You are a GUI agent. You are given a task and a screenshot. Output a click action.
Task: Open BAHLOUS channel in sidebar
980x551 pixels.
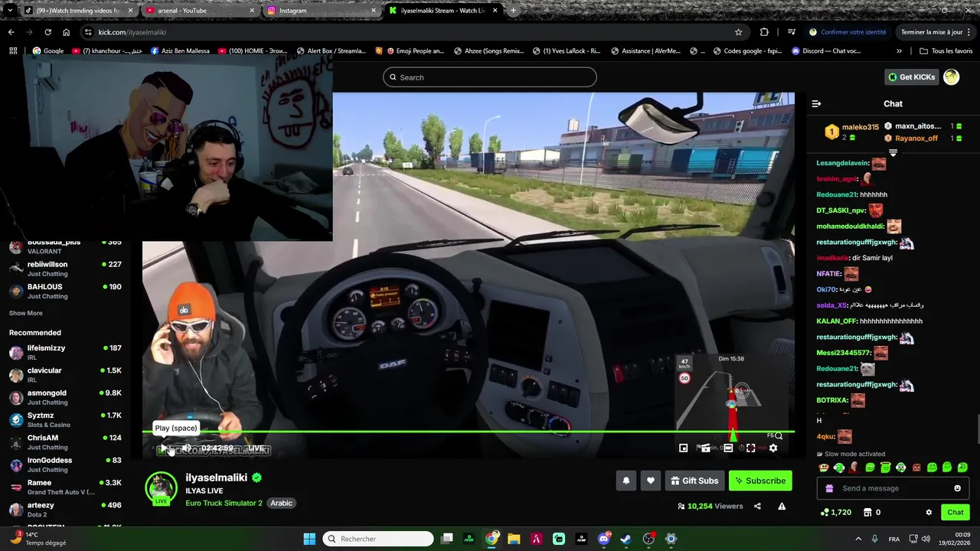[x=65, y=291]
